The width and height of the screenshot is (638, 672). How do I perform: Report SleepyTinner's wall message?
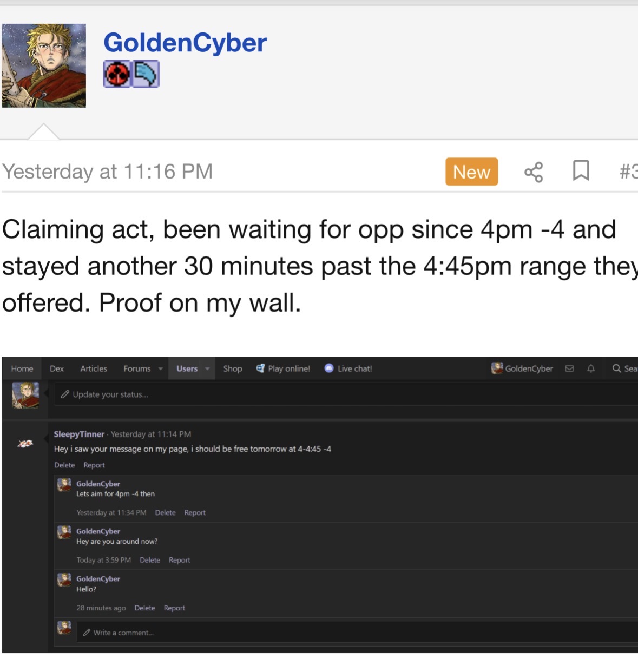coord(94,465)
